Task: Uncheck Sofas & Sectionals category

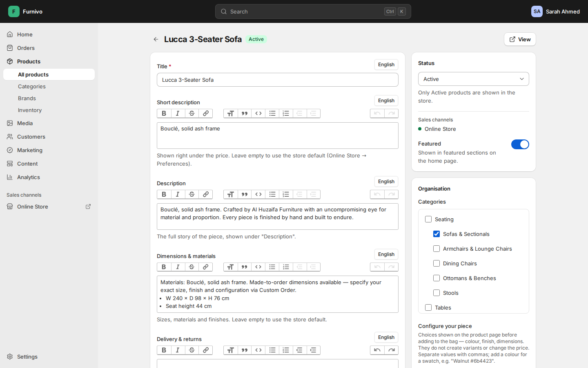Action: pos(437,234)
